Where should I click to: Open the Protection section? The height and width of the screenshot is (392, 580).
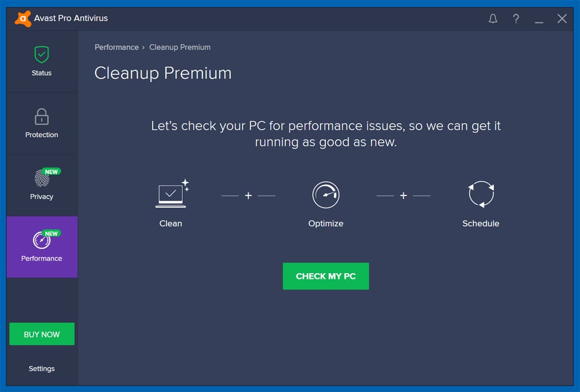point(42,124)
